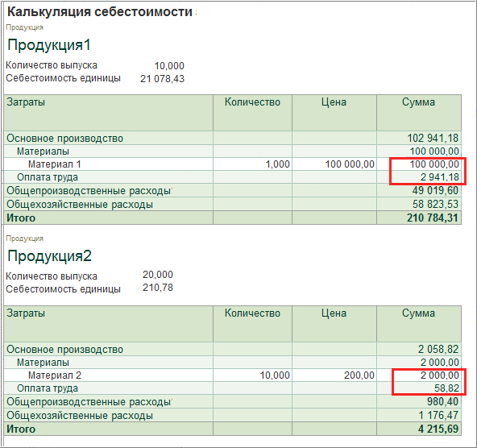Click the Цена column header in the second table

334,313
